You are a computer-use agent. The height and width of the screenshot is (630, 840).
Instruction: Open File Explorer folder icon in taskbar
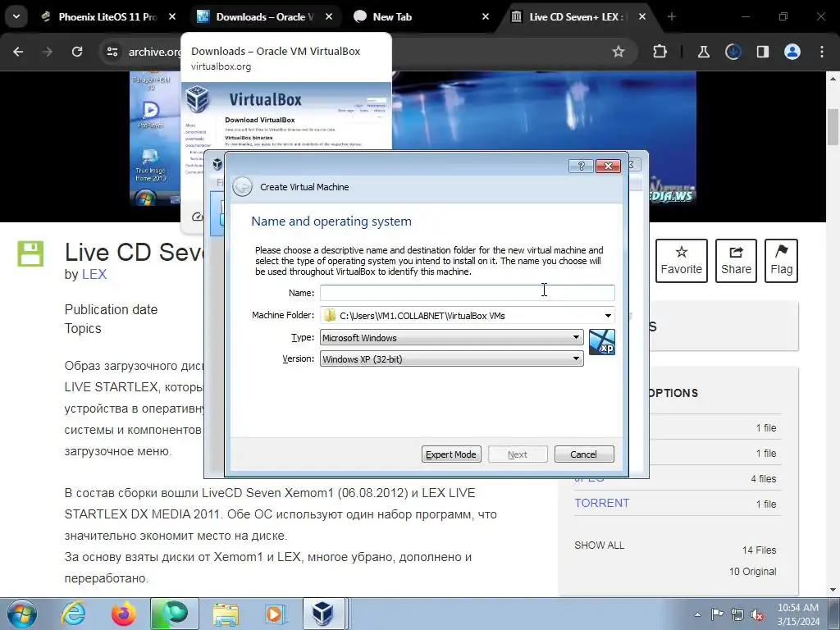[x=226, y=614]
